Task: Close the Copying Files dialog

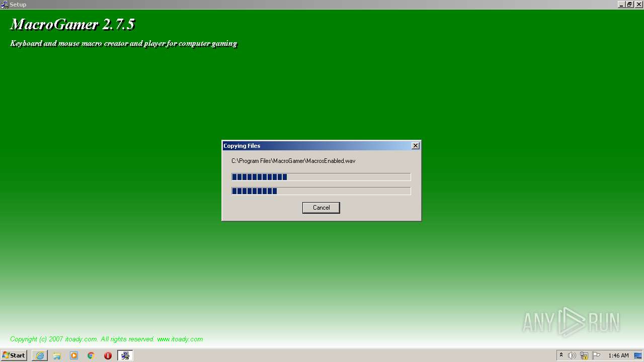Action: coord(415,146)
